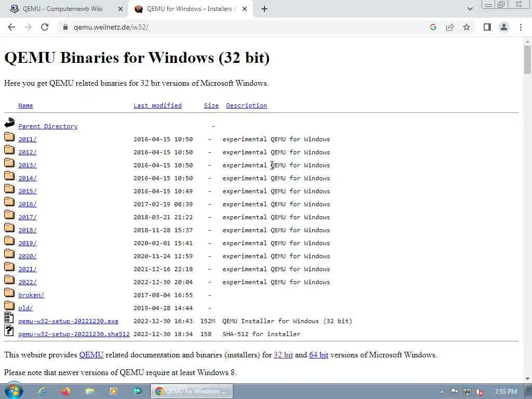Open the Windows Start button
This screenshot has width=532, height=399.
coord(14,391)
